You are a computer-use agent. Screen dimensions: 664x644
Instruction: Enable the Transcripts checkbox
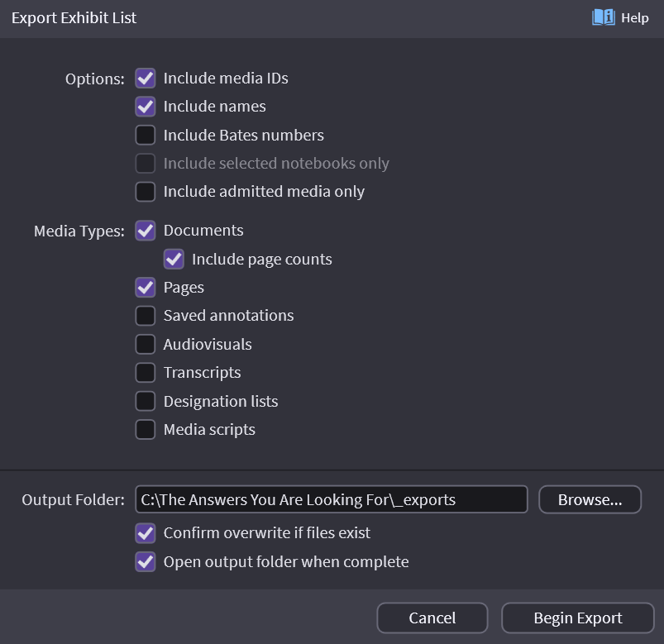[x=146, y=373]
